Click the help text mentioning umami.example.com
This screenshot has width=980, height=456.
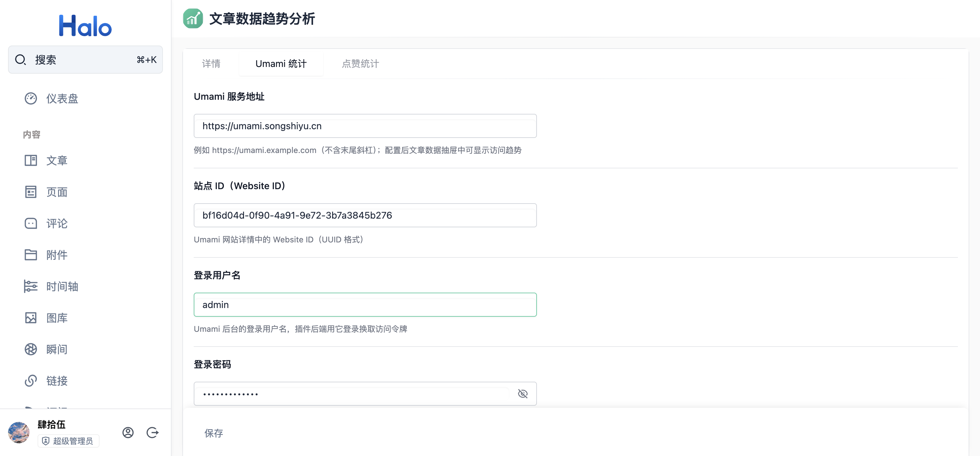pyautogui.click(x=358, y=150)
